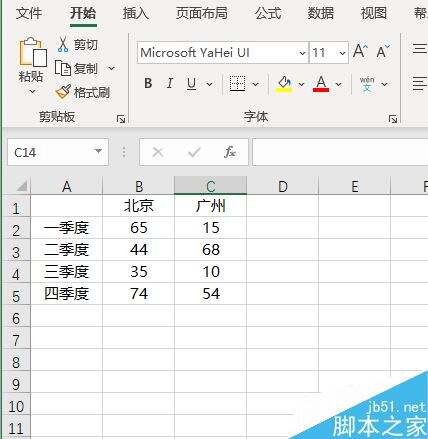Screen dimensions: 428x439
Task: Select column D header
Action: (283, 186)
